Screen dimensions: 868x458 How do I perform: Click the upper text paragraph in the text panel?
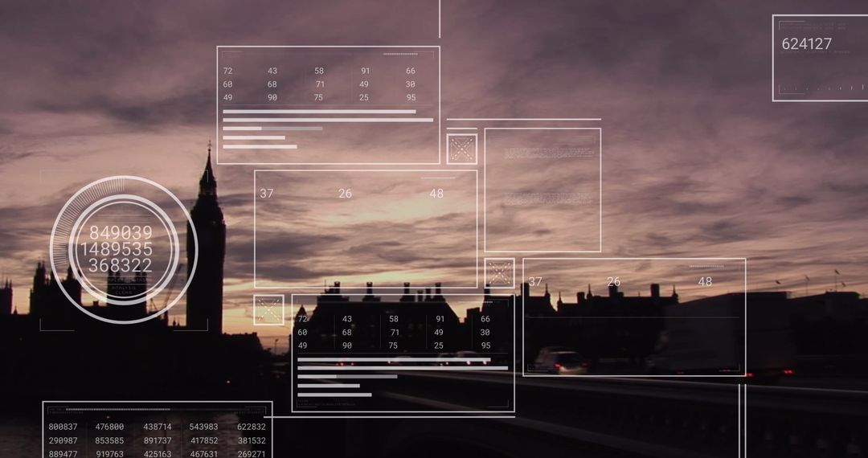click(548, 153)
